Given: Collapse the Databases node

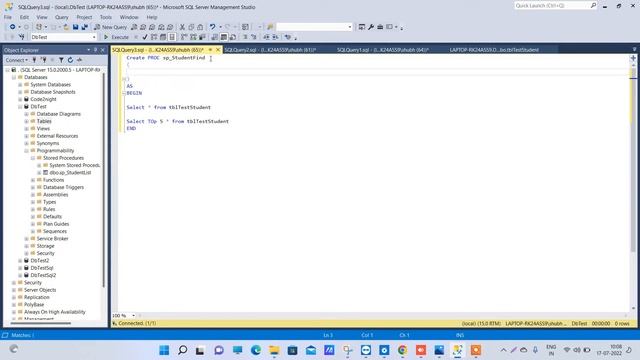Looking at the screenshot, I should [14, 77].
